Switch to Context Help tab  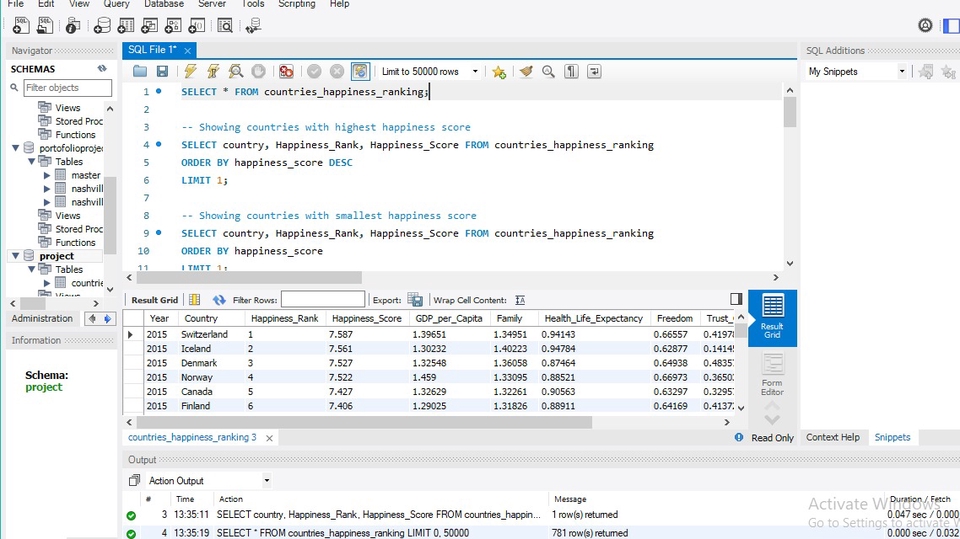click(x=833, y=437)
